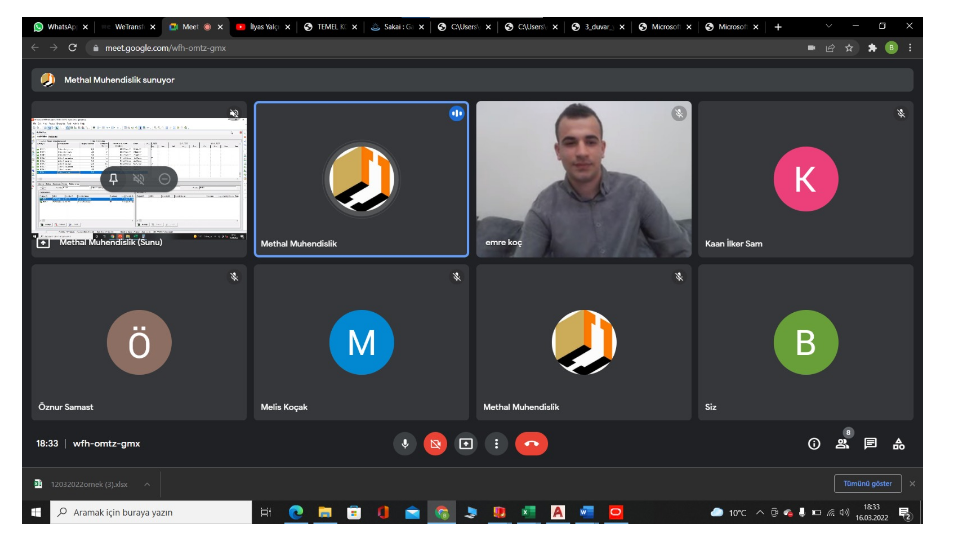Viewport: 960px width, 540px height.
Task: Show participants list people icon
Action: click(x=842, y=444)
